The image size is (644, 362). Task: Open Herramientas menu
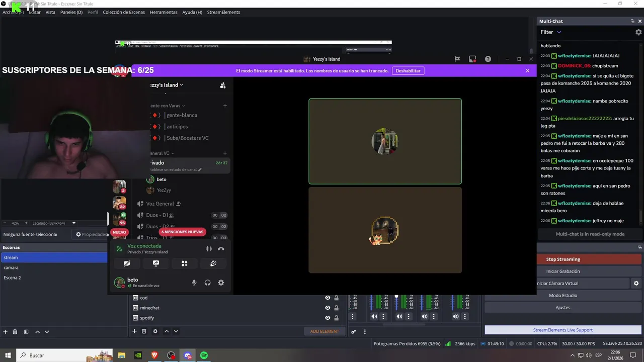164,12
